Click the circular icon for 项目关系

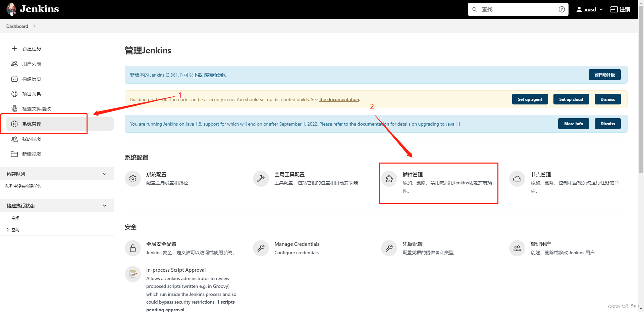(14, 94)
